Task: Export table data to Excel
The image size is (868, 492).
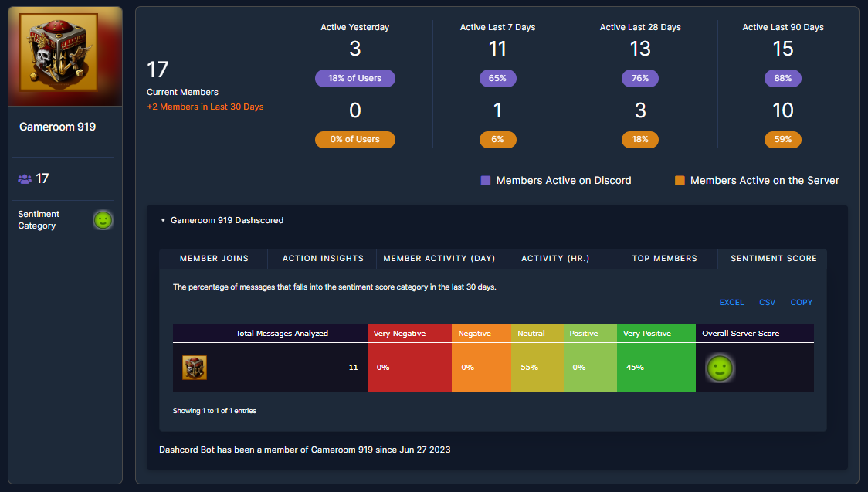Action: tap(731, 303)
